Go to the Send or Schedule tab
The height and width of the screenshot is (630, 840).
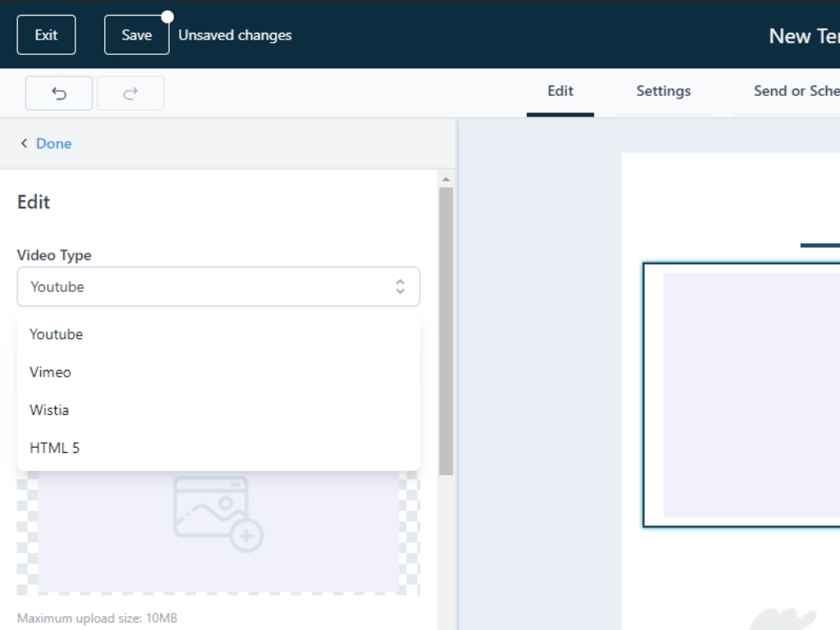pos(796,91)
